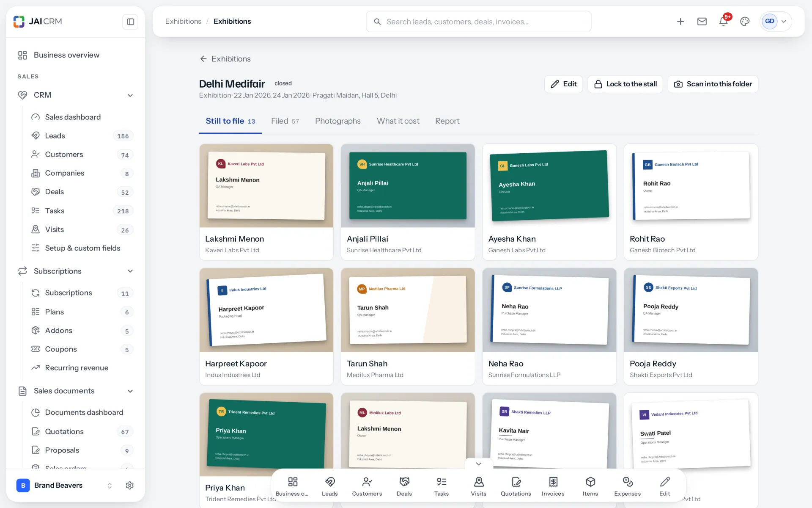The image size is (812, 508).
Task: Switch to the Filed tab
Action: 285,121
